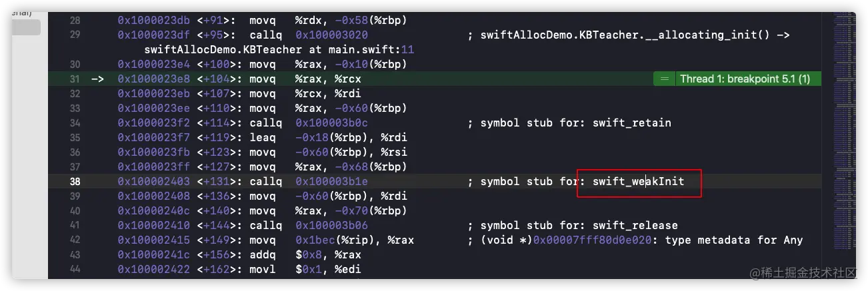This screenshot has height=291, width=868.
Task: Click line number 29 in the gutter
Action: click(x=75, y=35)
